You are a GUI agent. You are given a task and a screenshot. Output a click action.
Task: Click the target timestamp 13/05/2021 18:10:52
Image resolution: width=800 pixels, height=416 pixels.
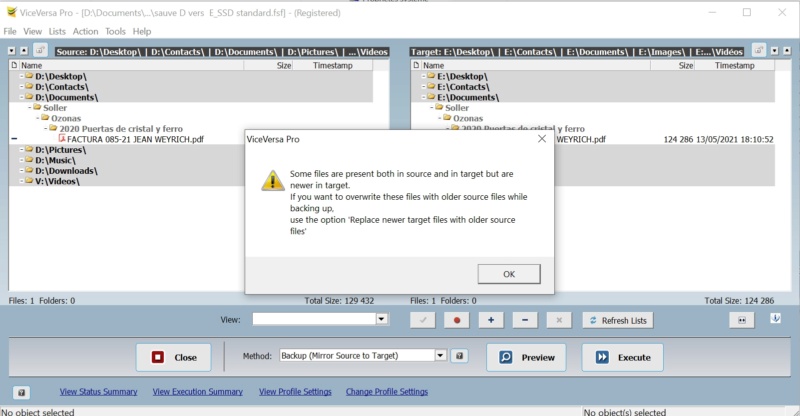tap(734, 139)
